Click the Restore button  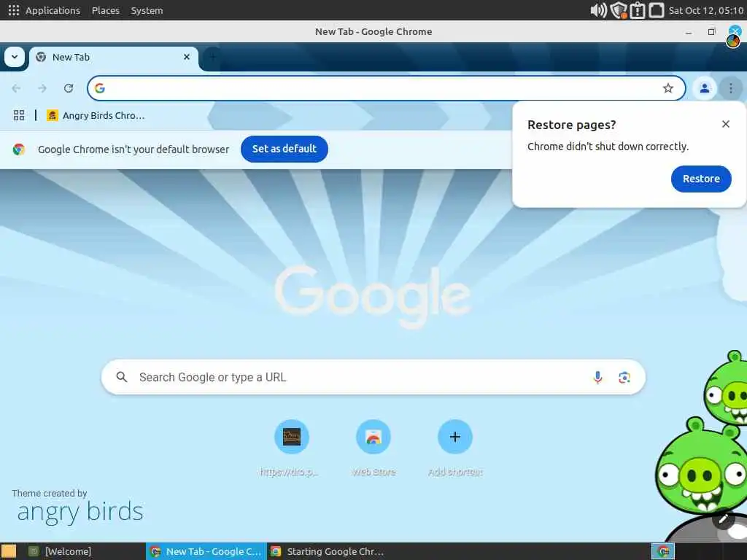pos(701,179)
